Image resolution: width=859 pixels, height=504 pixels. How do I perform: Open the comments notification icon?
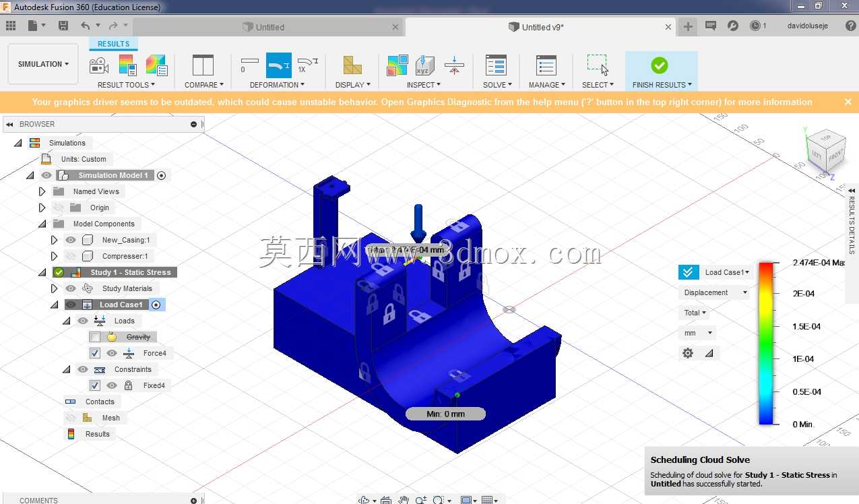710,26
